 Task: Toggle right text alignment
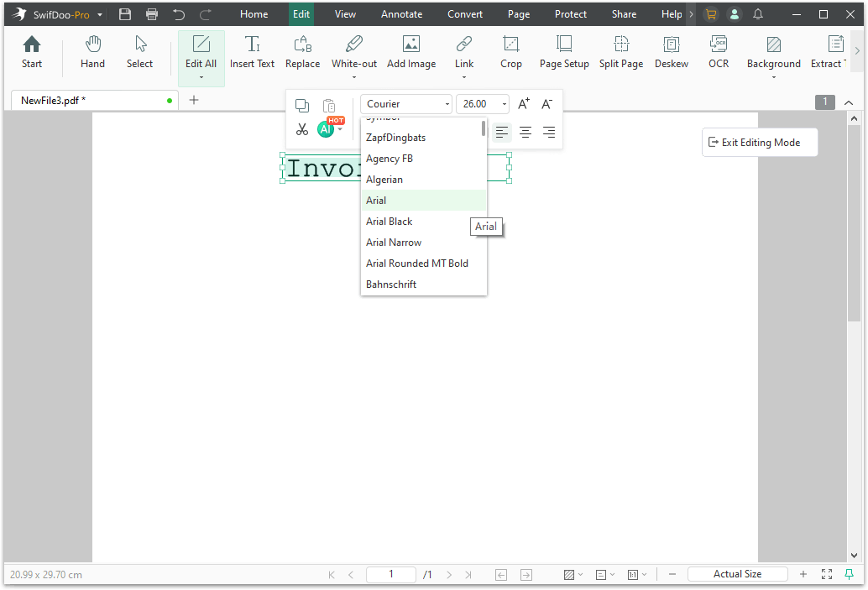click(x=548, y=133)
